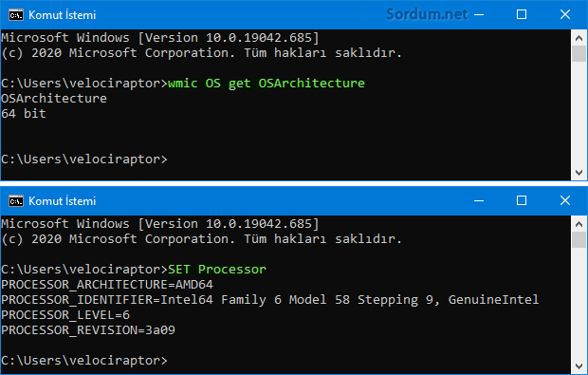The image size is (588, 375).
Task: Click scroll down arrow in bottom window
Action: point(579,366)
